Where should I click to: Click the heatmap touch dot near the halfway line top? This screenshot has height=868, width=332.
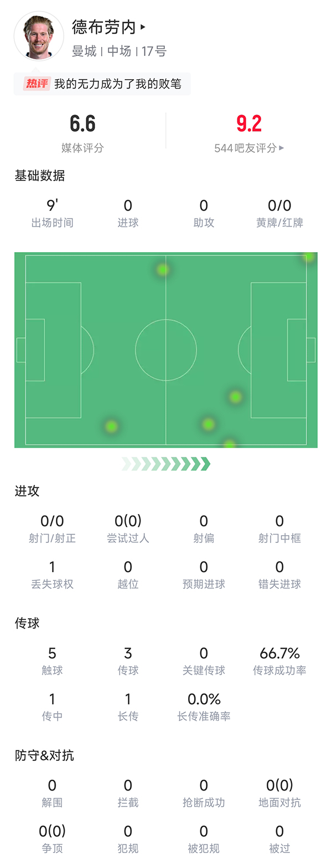163,270
